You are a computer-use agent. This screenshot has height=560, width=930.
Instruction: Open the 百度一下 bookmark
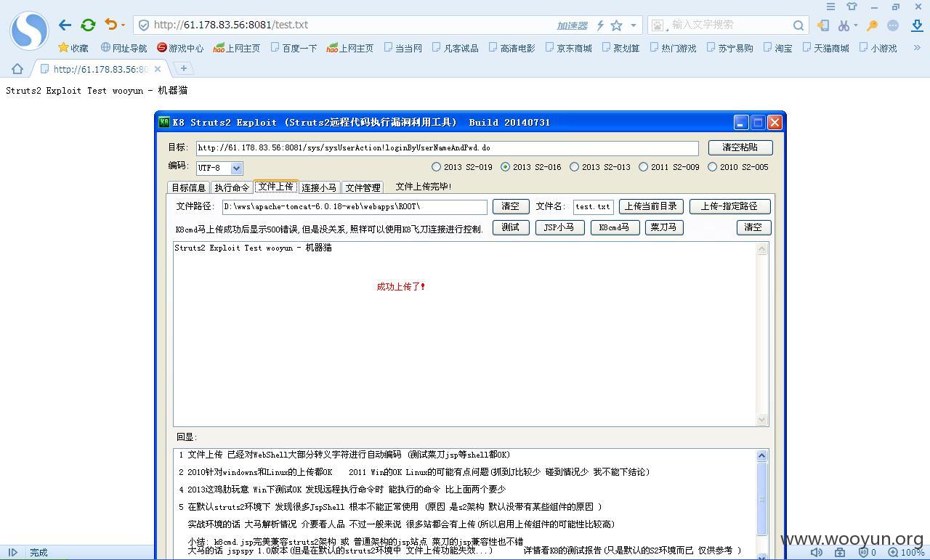coord(294,48)
